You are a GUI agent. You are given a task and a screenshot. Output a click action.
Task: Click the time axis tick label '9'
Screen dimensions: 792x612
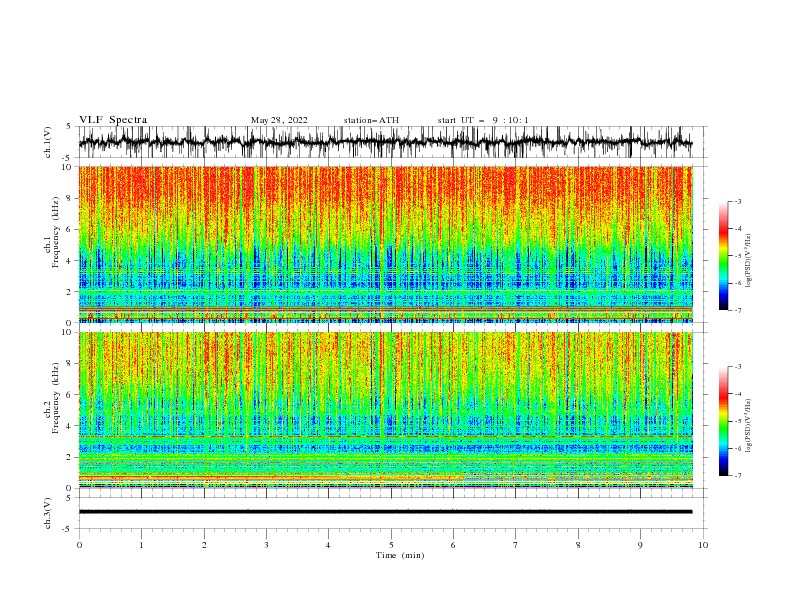(x=640, y=545)
